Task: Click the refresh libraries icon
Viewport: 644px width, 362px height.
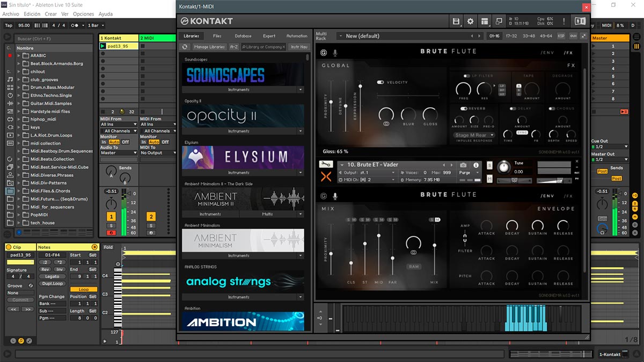Action: click(185, 47)
